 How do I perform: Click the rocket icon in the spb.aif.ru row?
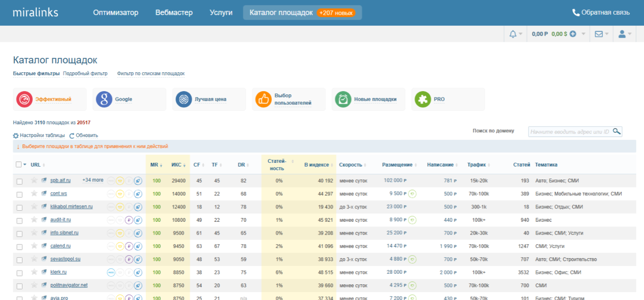coord(138,181)
